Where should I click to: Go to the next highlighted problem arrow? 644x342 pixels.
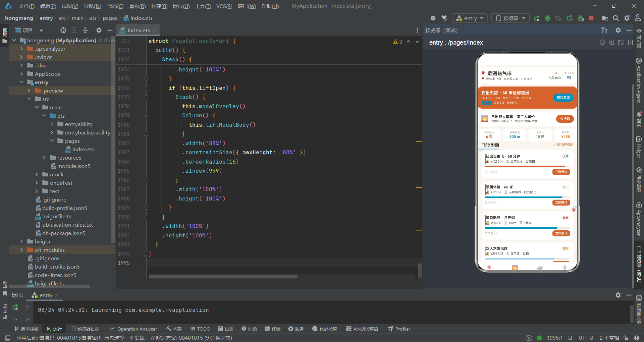click(417, 42)
